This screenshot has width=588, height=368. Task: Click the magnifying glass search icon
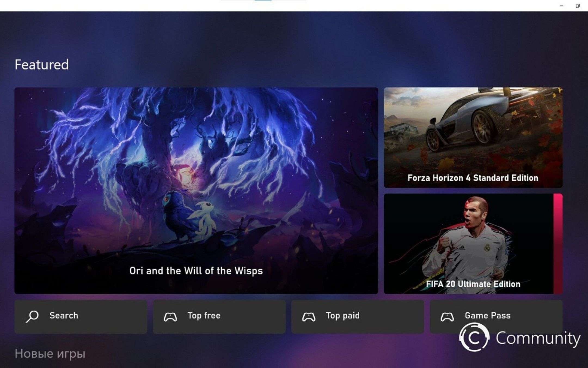(32, 316)
